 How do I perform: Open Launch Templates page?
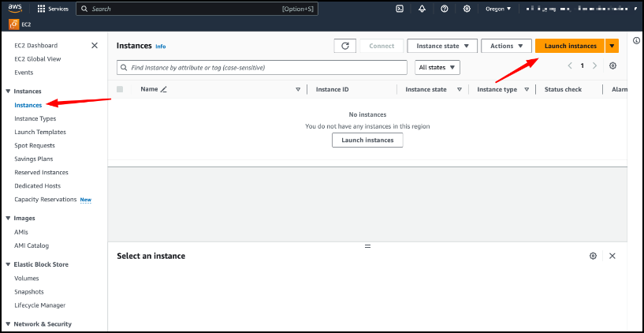point(40,132)
